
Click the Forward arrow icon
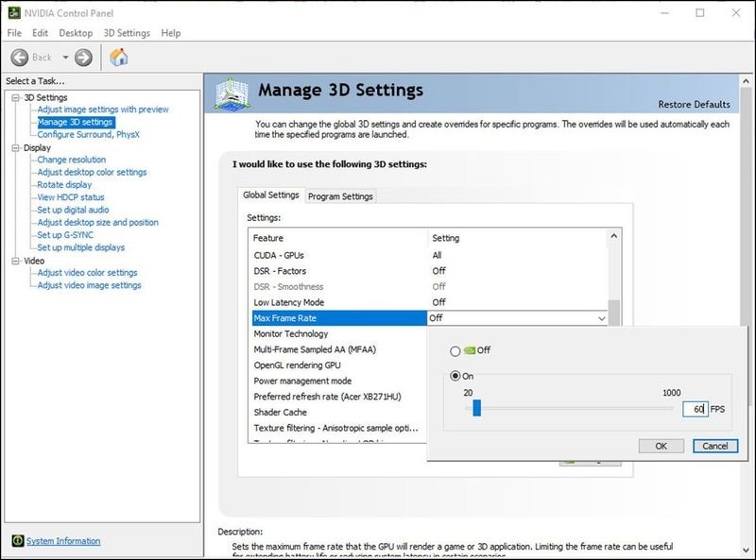click(83, 58)
